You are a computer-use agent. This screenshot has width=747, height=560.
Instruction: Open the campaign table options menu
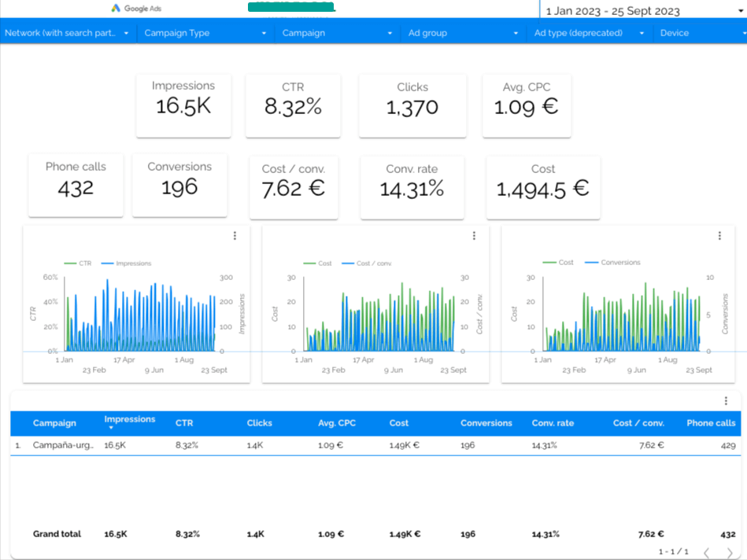726,401
